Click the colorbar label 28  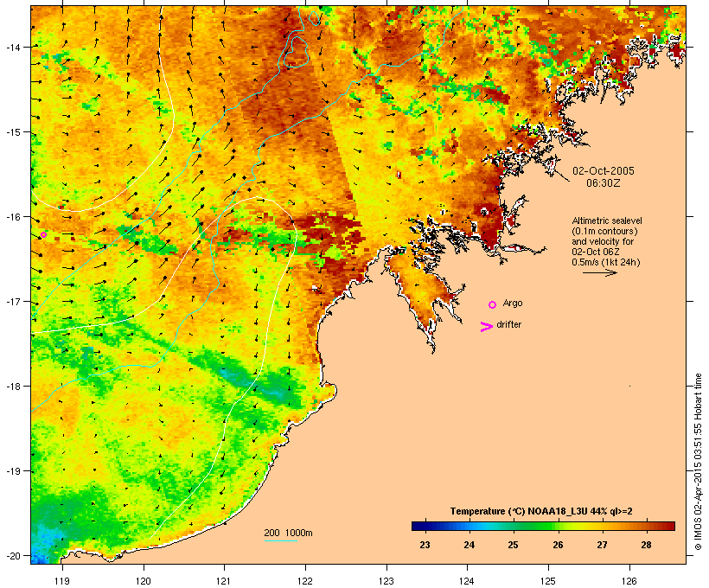click(646, 545)
